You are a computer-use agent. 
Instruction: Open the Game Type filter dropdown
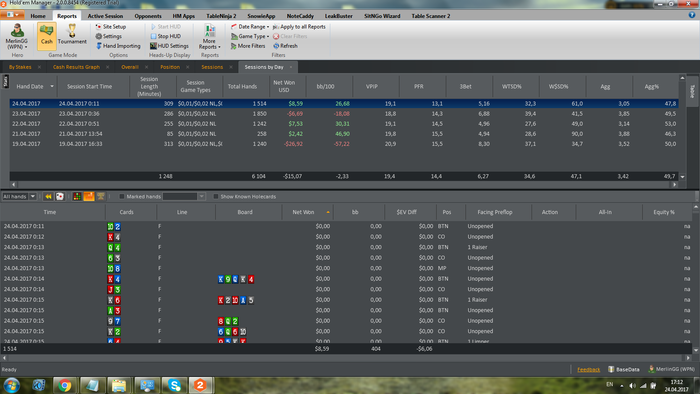250,36
